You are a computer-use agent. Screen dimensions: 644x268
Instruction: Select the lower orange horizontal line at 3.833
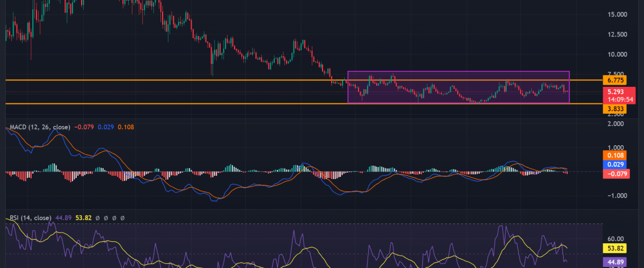coord(161,103)
